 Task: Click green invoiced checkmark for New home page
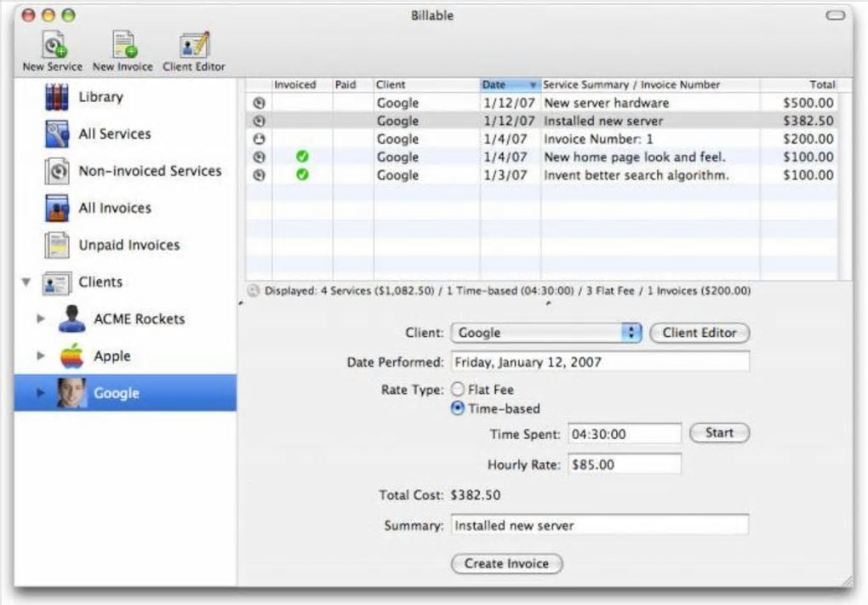(302, 157)
